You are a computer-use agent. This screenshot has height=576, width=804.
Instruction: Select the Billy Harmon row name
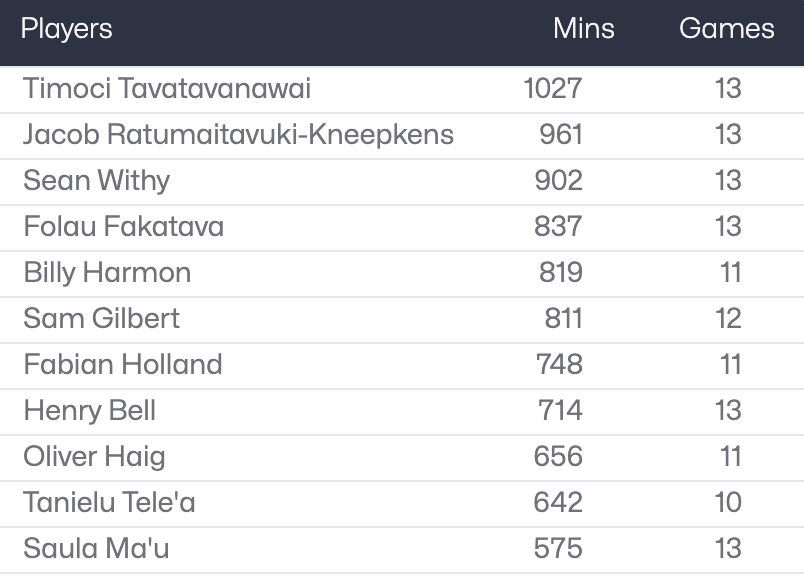(107, 273)
